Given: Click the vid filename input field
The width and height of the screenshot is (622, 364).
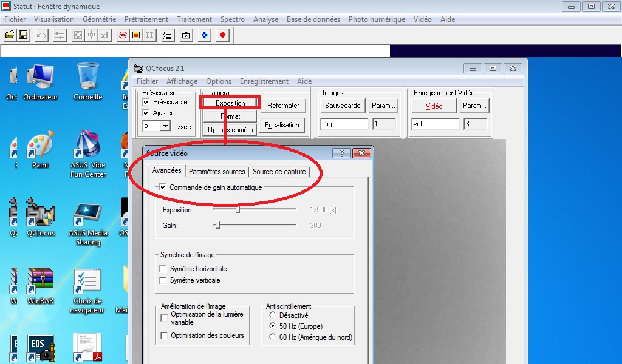Looking at the screenshot, I should pyautogui.click(x=436, y=124).
